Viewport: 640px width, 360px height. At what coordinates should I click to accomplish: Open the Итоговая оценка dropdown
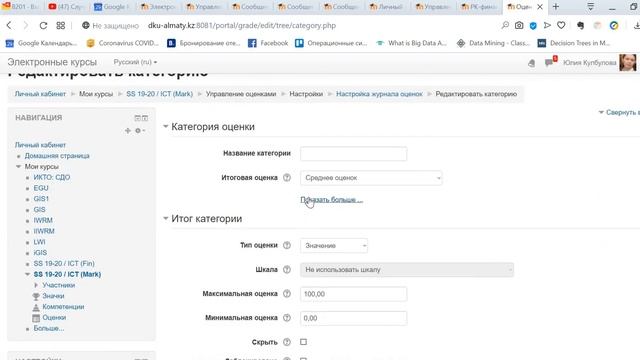[x=371, y=178]
